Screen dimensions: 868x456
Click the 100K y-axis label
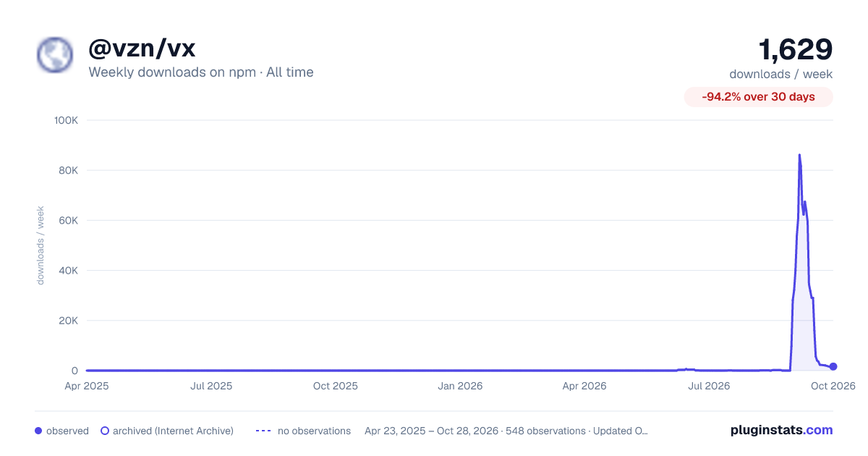coord(67,120)
